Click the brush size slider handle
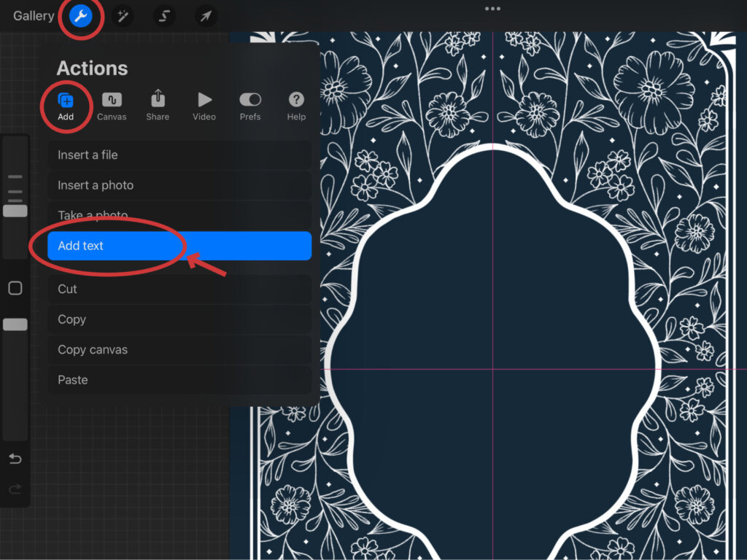The height and width of the screenshot is (560, 747). (15, 211)
